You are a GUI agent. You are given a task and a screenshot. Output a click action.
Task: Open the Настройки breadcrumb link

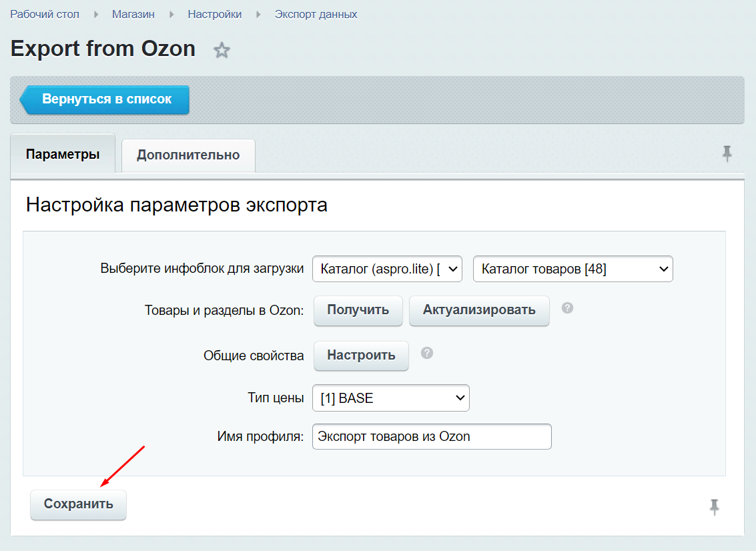[x=215, y=15]
